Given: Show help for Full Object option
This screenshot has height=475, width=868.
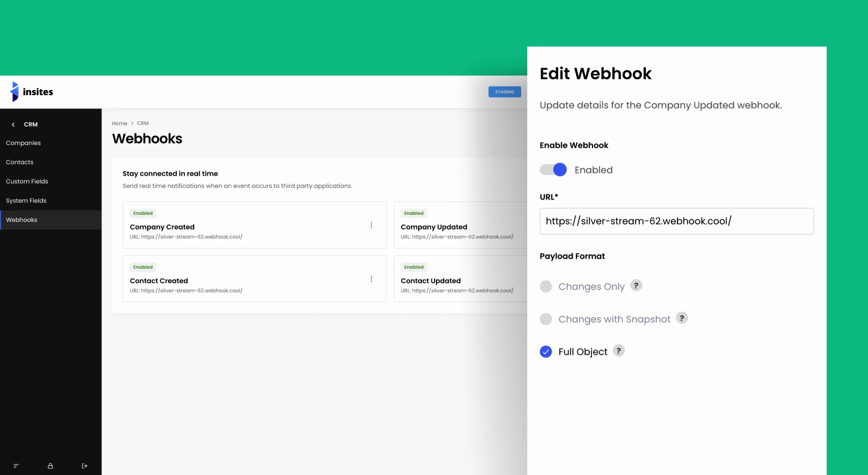Looking at the screenshot, I should click(x=619, y=350).
